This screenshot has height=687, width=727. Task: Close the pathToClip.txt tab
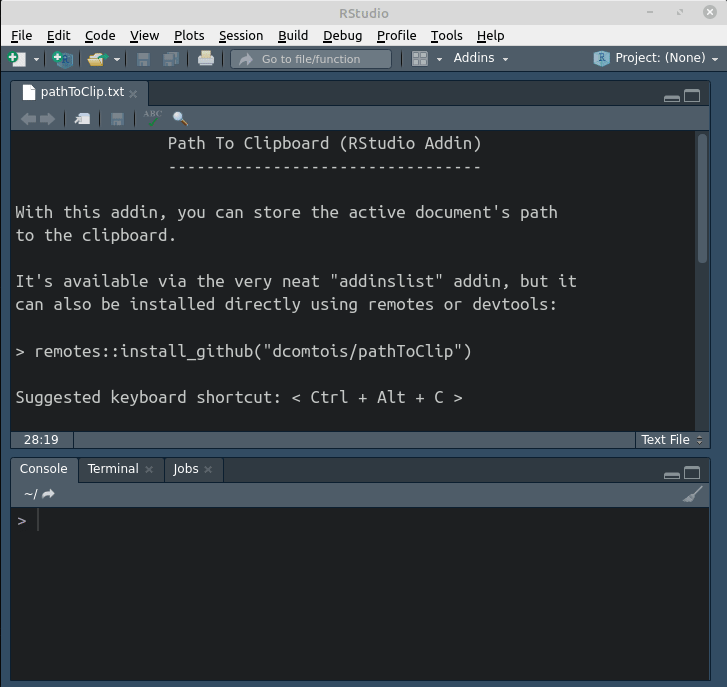(133, 94)
